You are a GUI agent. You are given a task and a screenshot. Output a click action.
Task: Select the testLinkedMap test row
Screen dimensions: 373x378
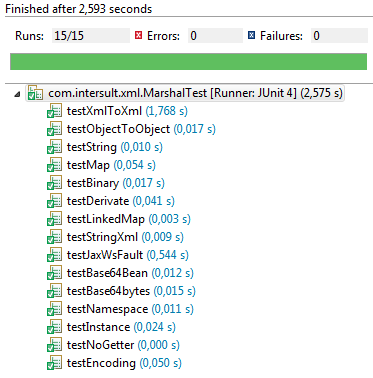point(119,219)
